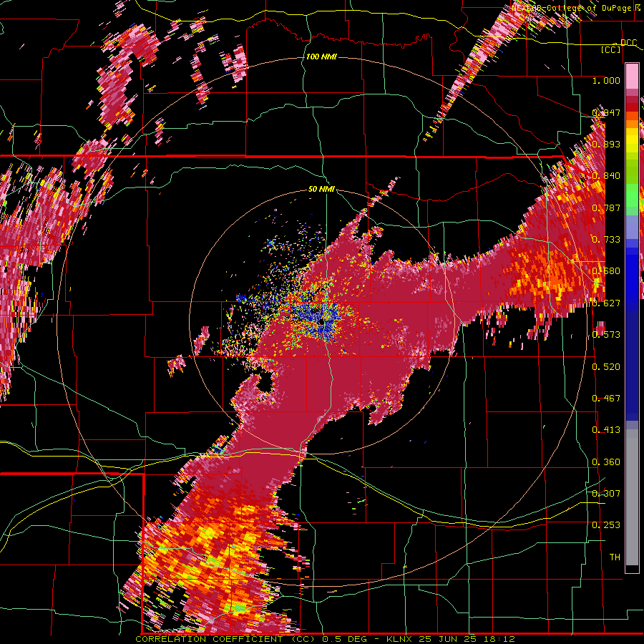Click the 50 NMI range ring label
Image resolution: width=644 pixels, height=644 pixels.
pyautogui.click(x=321, y=189)
